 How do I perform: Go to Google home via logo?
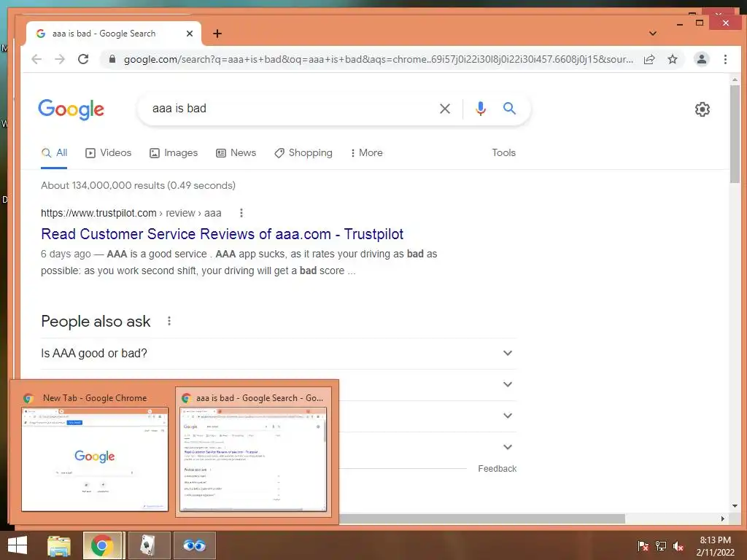[x=71, y=109]
